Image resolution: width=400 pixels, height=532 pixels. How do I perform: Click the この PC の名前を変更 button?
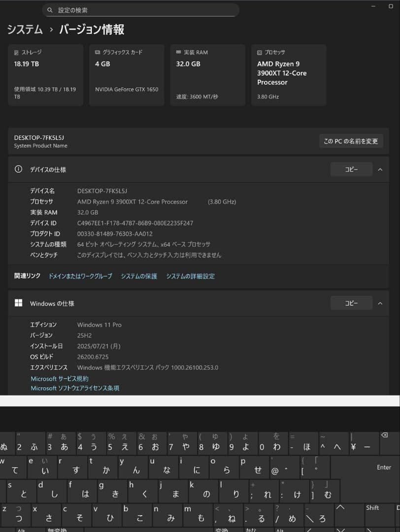351,141
